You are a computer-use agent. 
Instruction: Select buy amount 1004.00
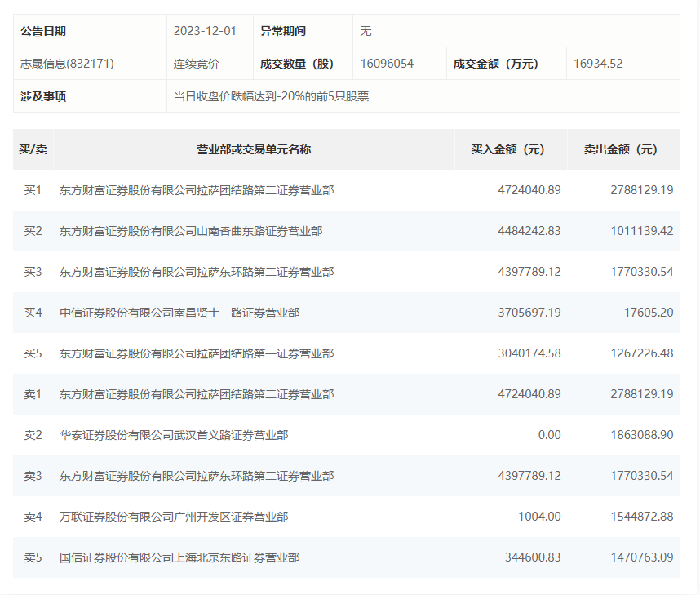click(x=539, y=517)
